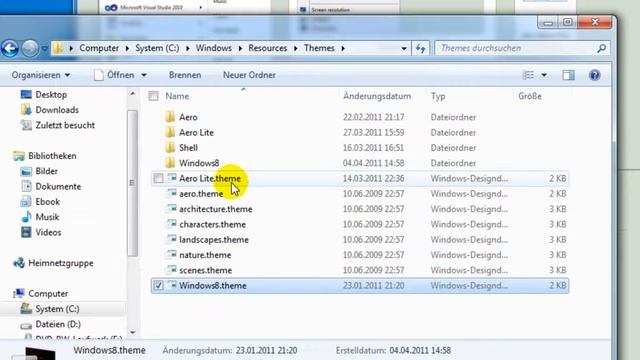
Task: Select the nature.theme file icon
Action: point(171,255)
